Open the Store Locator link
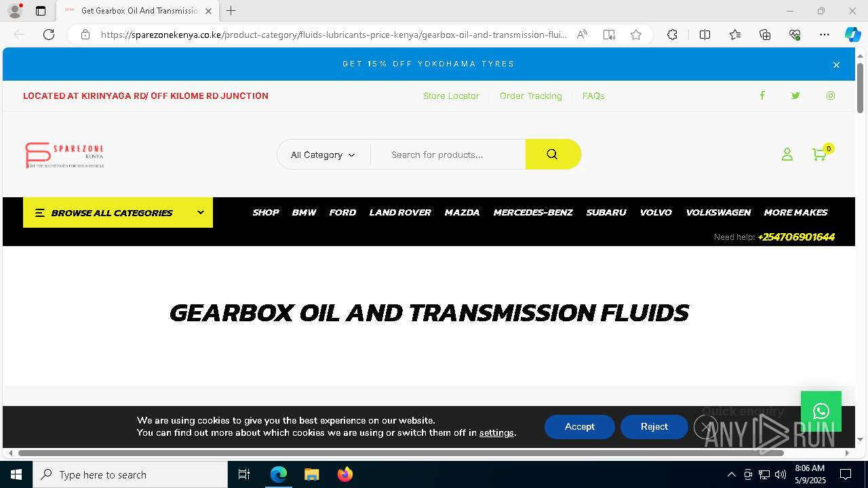The height and width of the screenshot is (488, 868). (451, 96)
